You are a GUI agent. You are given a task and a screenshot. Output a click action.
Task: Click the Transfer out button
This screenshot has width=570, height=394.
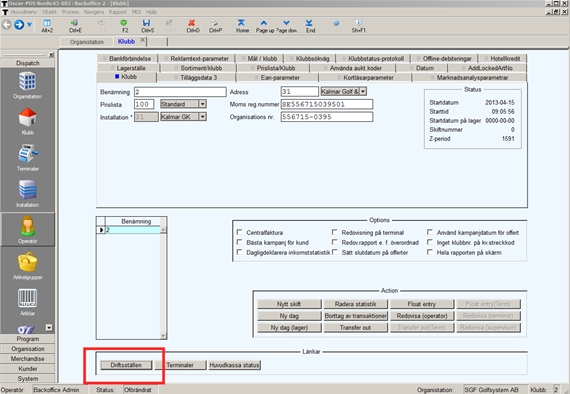point(356,327)
